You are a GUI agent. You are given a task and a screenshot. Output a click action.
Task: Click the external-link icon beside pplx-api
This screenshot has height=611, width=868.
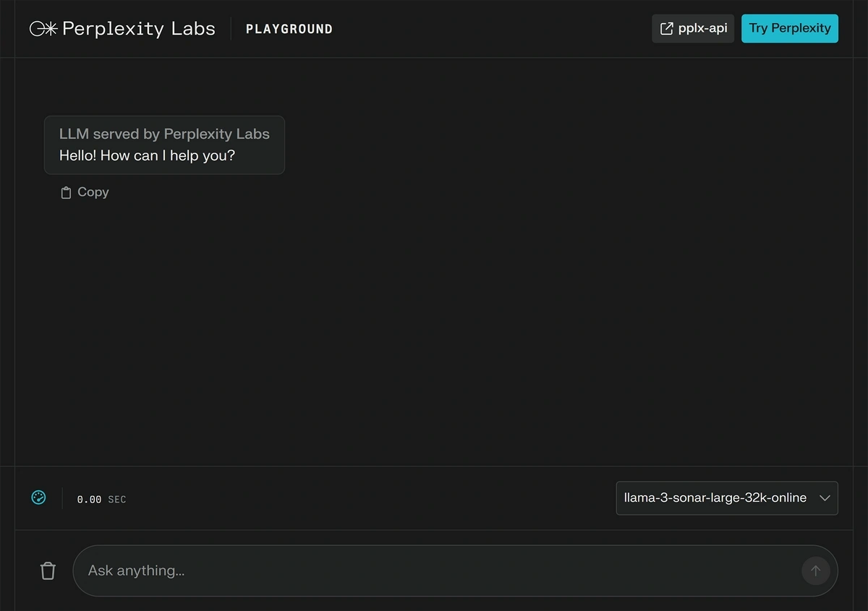click(x=667, y=28)
